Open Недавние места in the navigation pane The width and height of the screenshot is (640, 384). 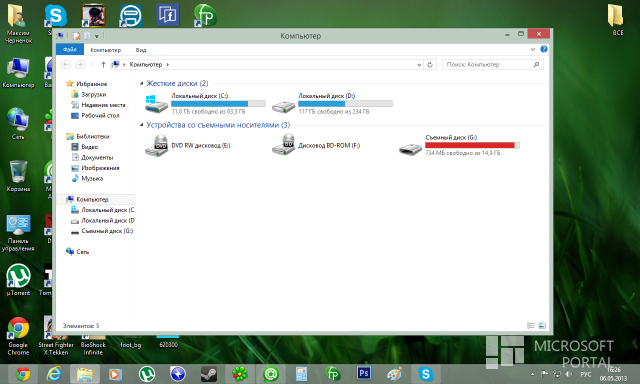[103, 105]
